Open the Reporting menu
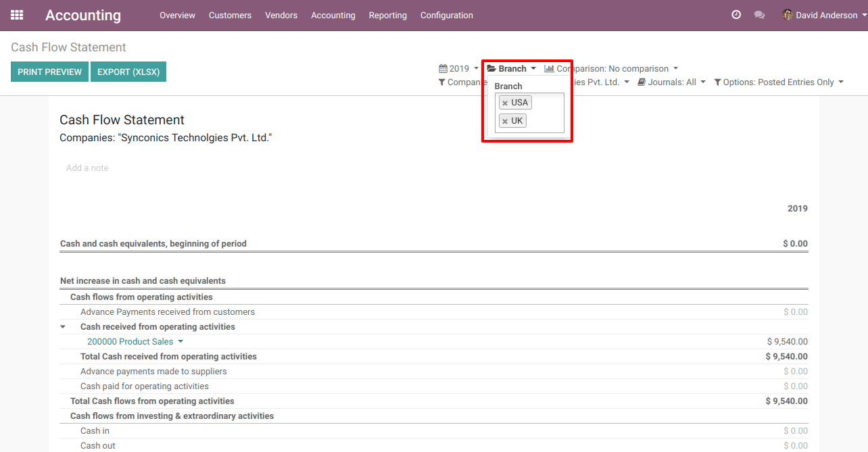The width and height of the screenshot is (868, 452). 387,15
